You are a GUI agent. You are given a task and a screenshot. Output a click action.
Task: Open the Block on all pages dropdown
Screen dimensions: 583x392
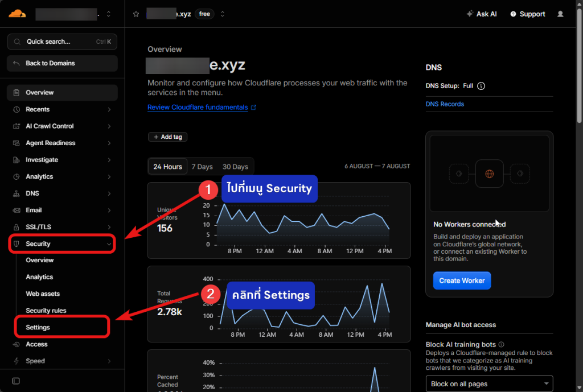(489, 384)
